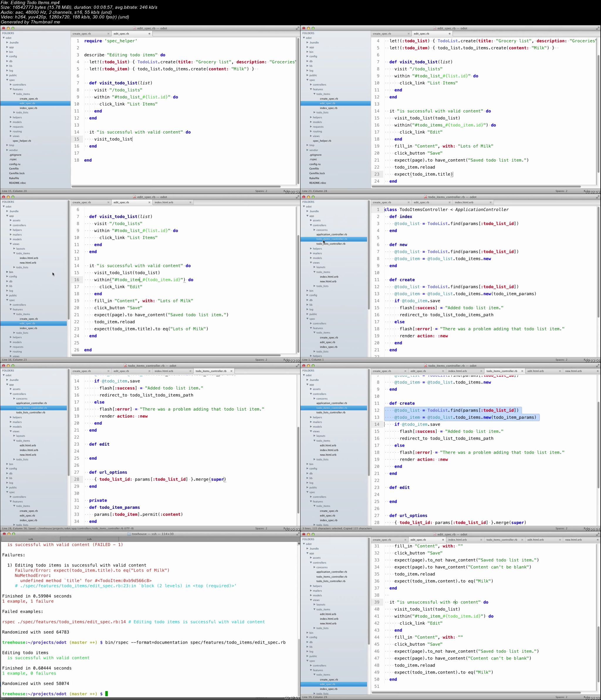Close todo_items_controller.rb tab in the 00:06:01 frame
The image size is (601, 700).
[x=522, y=371]
